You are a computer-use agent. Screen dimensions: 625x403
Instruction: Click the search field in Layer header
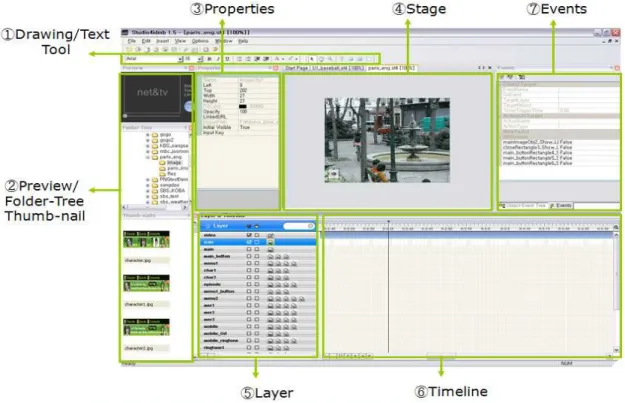click(x=299, y=226)
